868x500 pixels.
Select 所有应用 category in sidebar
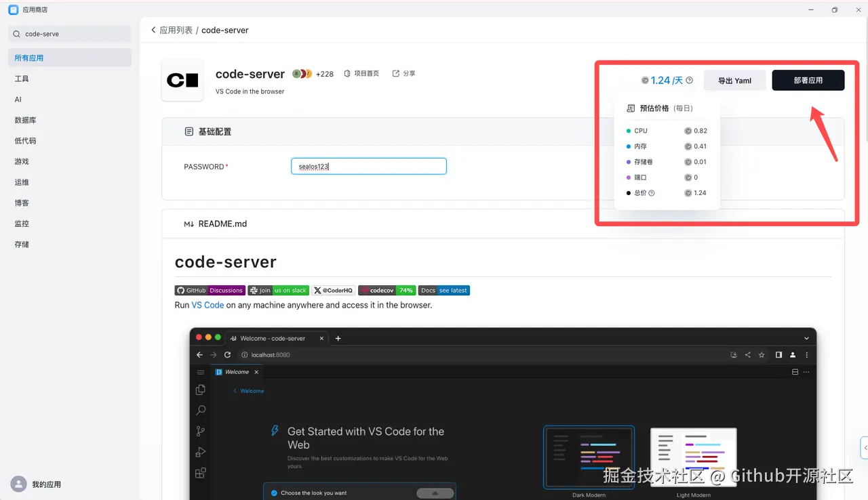coord(70,58)
